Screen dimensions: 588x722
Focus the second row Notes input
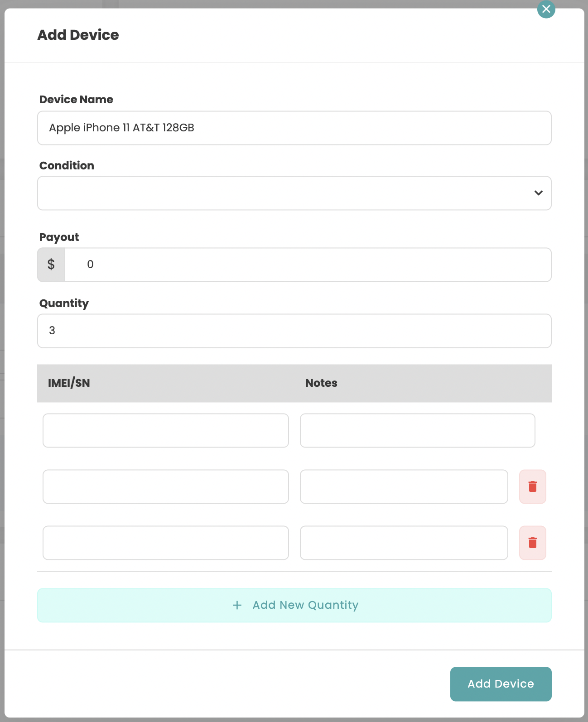(x=404, y=486)
